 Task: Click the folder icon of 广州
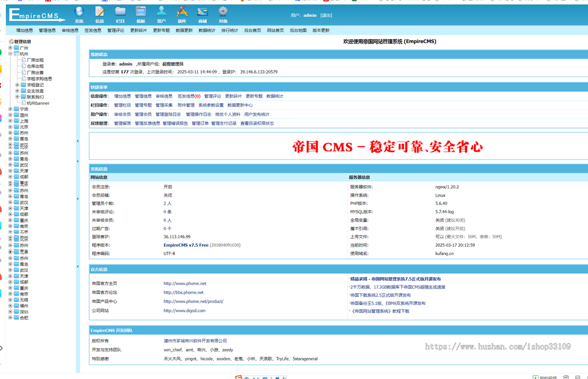(17, 48)
